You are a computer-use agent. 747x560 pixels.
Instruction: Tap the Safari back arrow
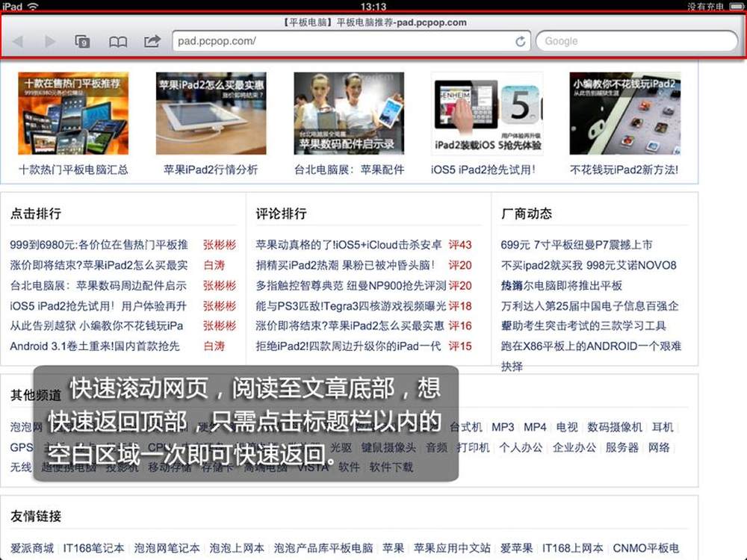point(18,41)
